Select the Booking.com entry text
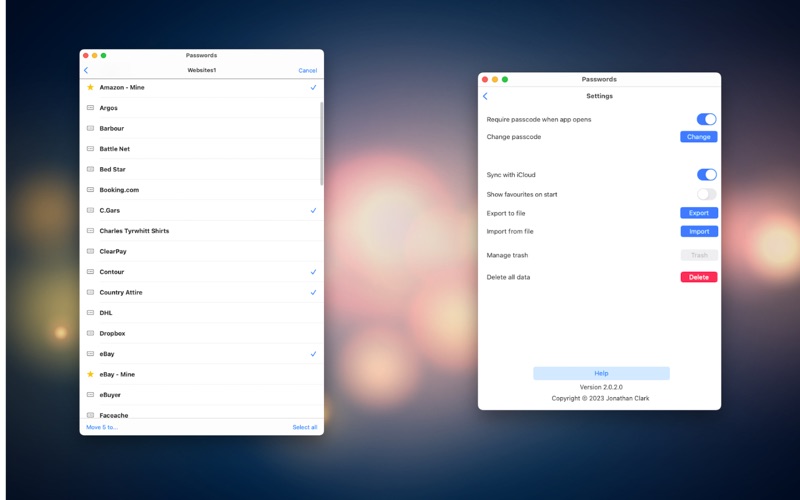800x500 pixels. point(119,189)
